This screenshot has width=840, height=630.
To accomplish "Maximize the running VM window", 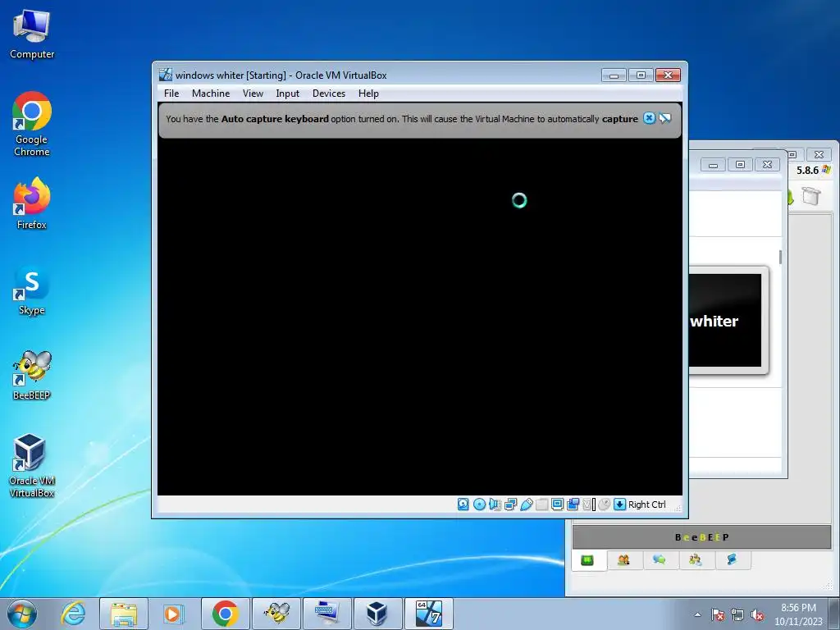I will 641,75.
